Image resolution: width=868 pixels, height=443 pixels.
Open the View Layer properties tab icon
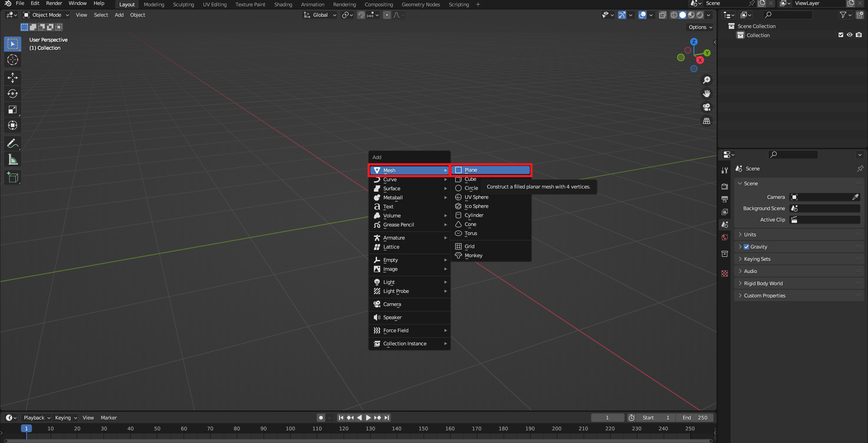point(725,212)
